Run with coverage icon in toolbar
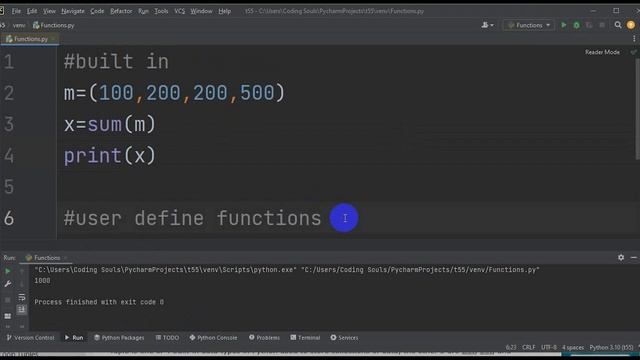Screen dimensions: 640x360 [x=589, y=25]
